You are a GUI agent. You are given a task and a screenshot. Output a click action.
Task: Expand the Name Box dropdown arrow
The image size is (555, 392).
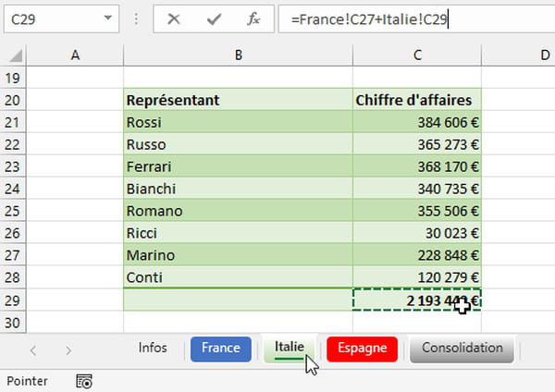tap(108, 18)
